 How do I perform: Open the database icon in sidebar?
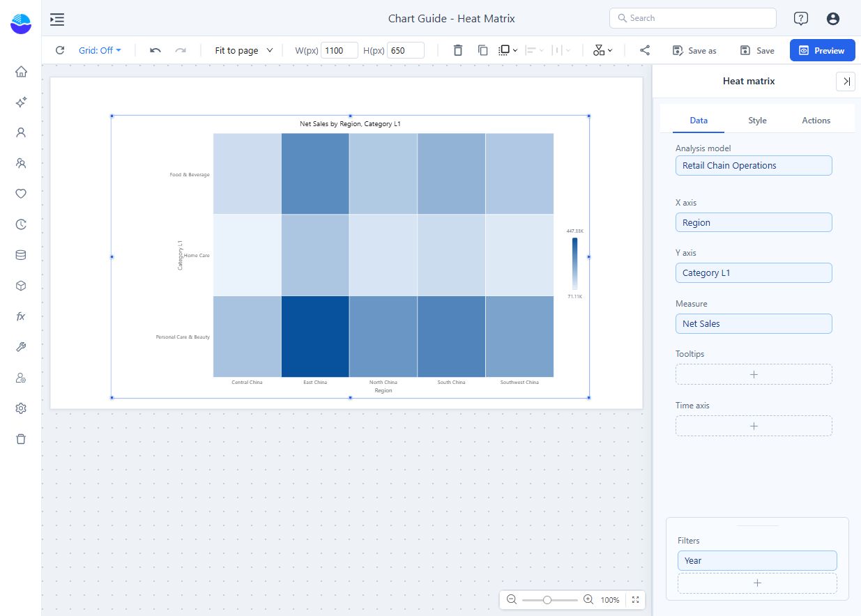click(21, 255)
